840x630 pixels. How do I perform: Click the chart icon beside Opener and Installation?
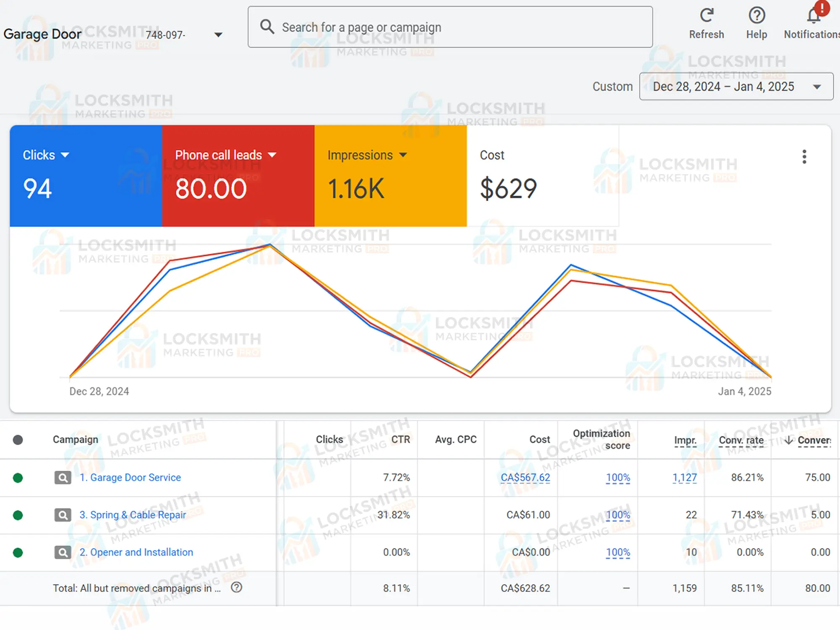62,552
